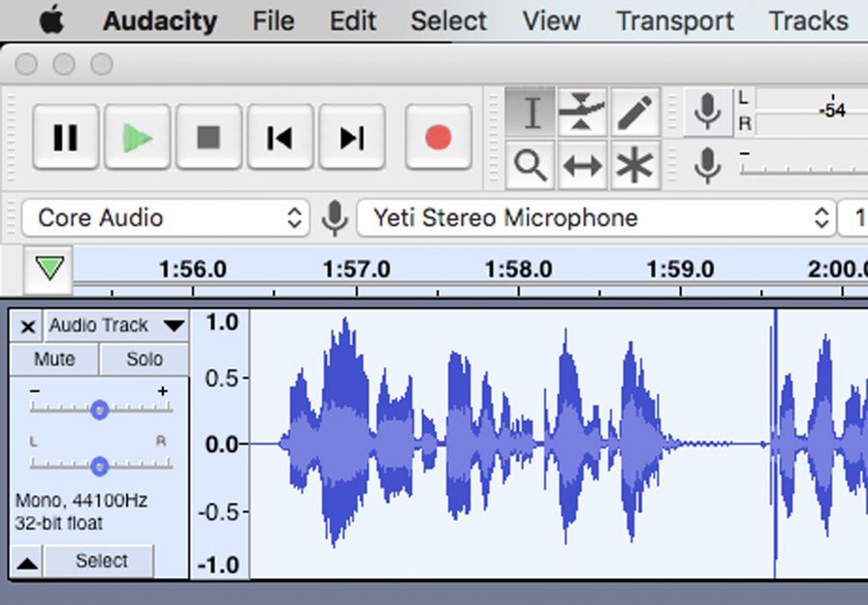Stop playback with the Stop button
The image size is (868, 605).
pos(208,138)
